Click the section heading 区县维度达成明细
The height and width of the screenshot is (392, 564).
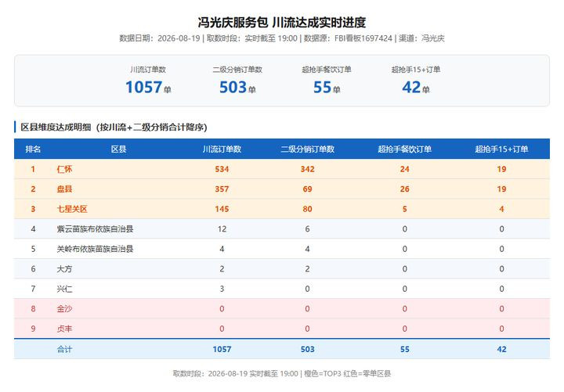[x=114, y=128]
